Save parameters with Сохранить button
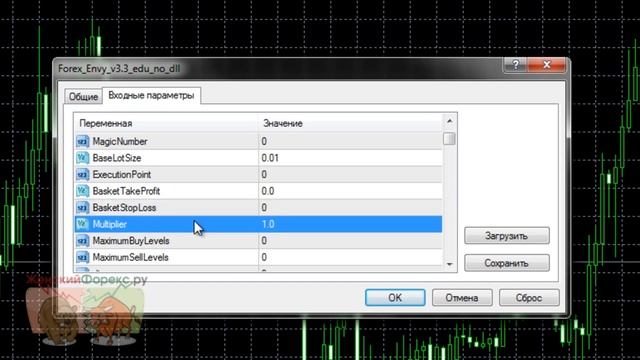This screenshot has height=360, width=640. click(507, 263)
